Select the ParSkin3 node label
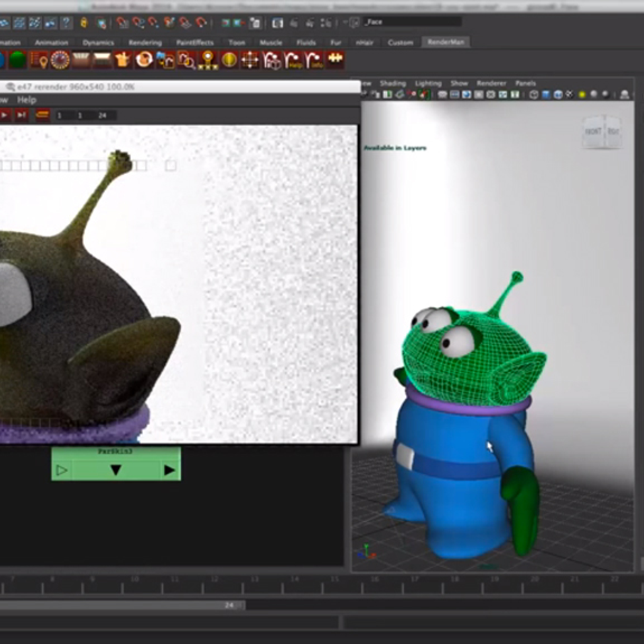Image resolution: width=644 pixels, height=644 pixels. tap(115, 452)
